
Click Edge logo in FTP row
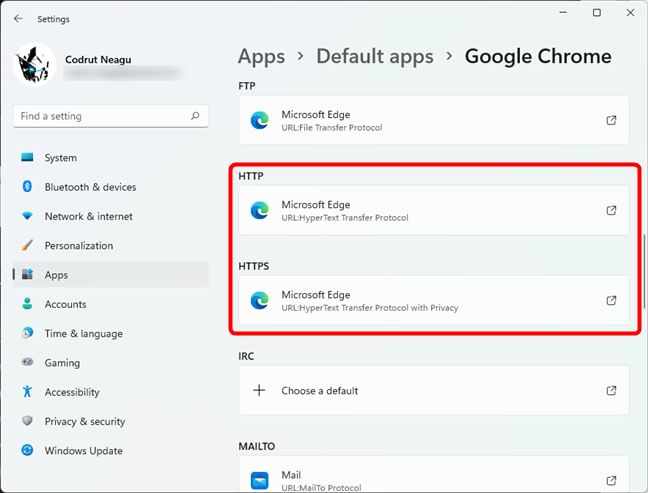[x=260, y=120]
